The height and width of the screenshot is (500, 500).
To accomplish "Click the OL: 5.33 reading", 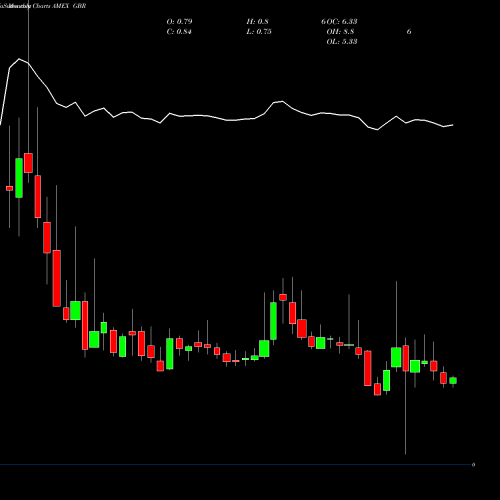I will coord(342,42).
